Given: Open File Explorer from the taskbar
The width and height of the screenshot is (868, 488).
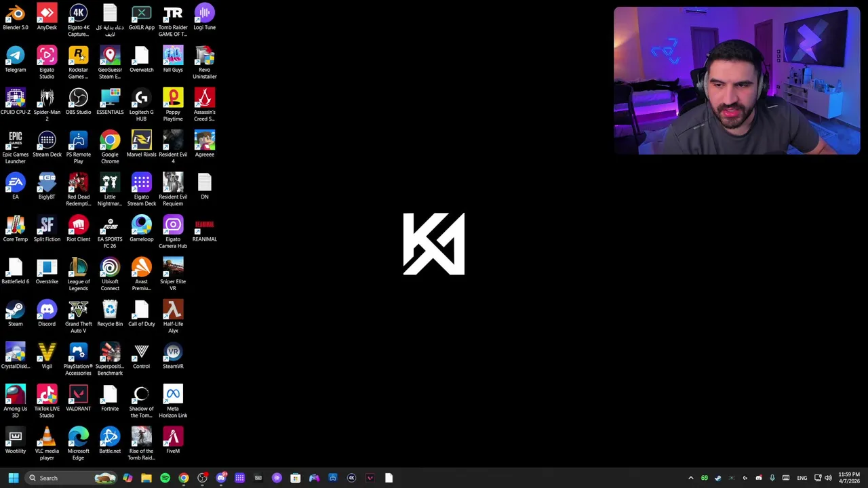Looking at the screenshot, I should tap(146, 478).
